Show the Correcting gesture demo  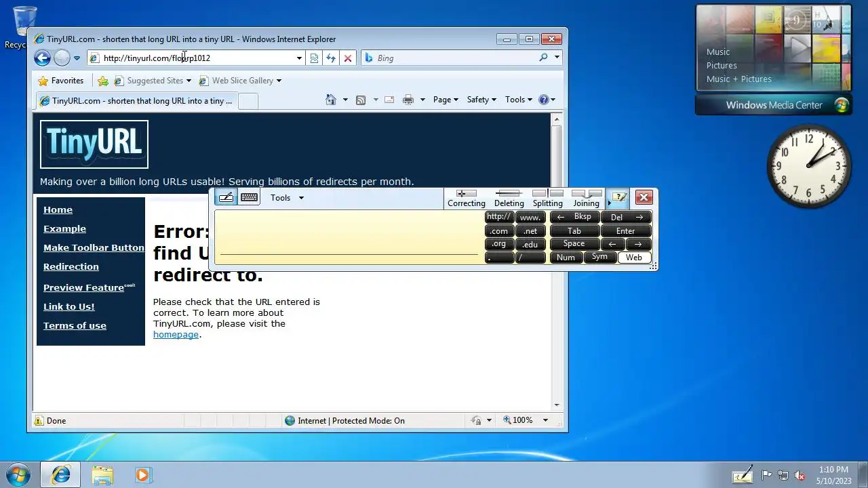(467, 199)
